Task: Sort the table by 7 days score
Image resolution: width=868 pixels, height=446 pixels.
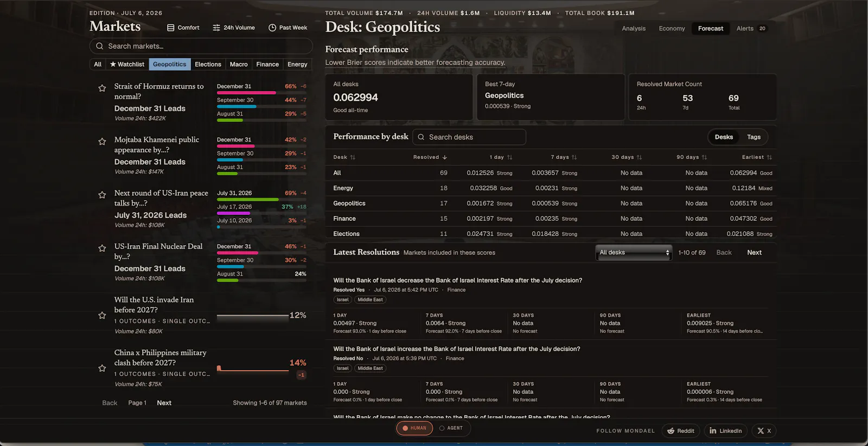Action: 564,157
